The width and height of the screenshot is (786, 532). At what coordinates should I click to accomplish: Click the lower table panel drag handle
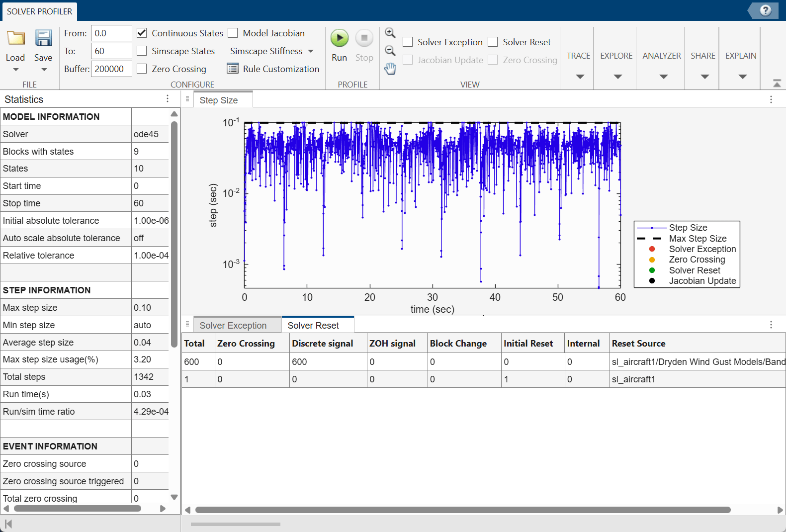pyautogui.click(x=187, y=324)
